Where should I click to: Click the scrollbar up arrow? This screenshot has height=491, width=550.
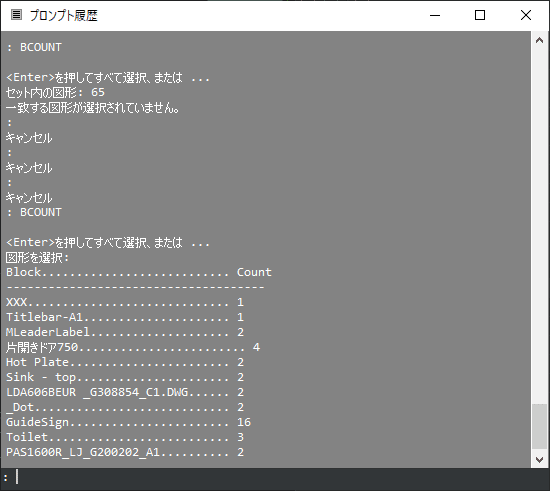(539, 40)
